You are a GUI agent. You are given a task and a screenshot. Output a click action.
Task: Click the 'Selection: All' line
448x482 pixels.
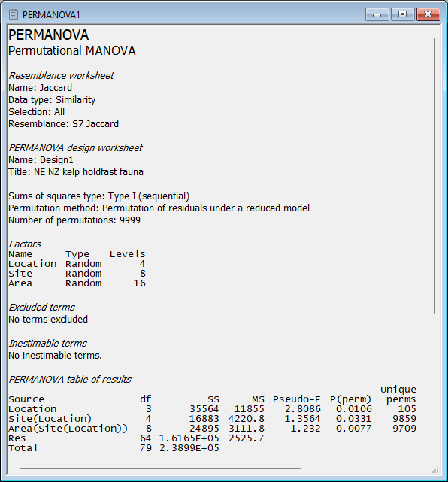pyautogui.click(x=37, y=111)
